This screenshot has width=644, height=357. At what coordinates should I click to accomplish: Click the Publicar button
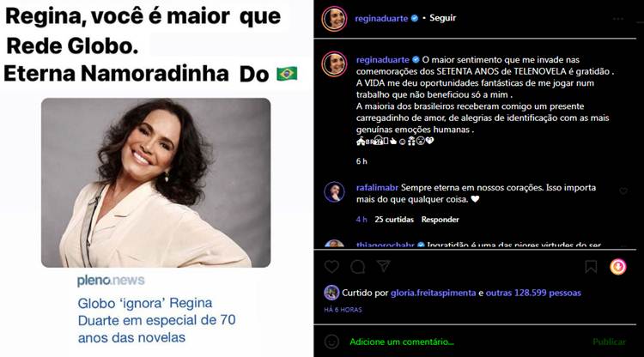point(609,342)
